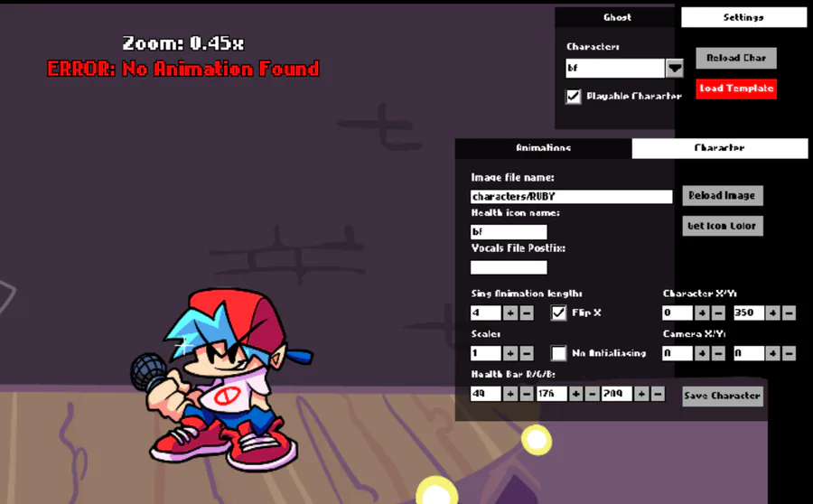813x504 pixels.
Task: Toggle the Flip X checkbox
Action: (558, 313)
